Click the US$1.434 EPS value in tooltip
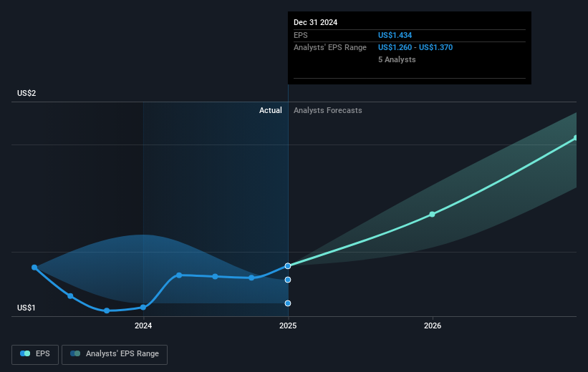 point(395,35)
